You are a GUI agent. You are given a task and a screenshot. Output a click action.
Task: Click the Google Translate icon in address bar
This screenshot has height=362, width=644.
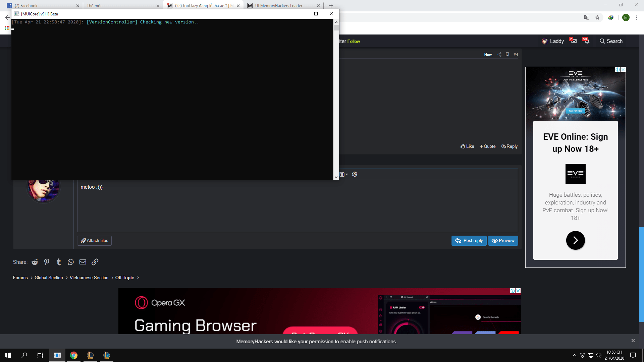point(586,17)
